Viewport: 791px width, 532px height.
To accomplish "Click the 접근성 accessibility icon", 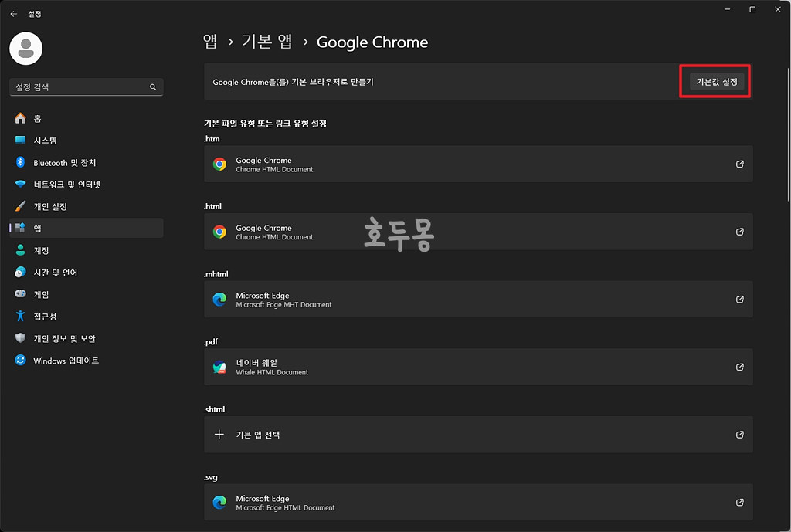I will [20, 316].
